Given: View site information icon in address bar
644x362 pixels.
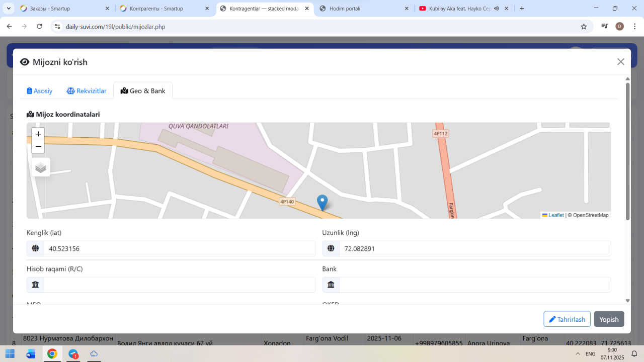Looking at the screenshot, I should pos(57,27).
